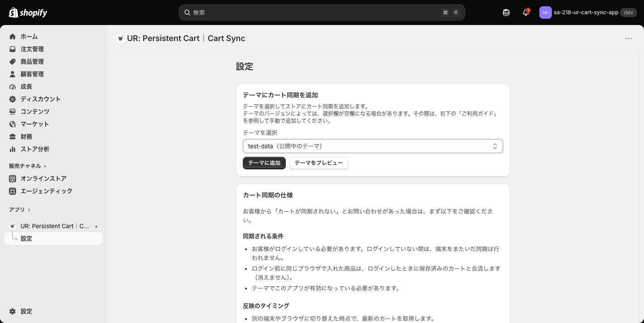Click the 成長 gauge icon

pos(13,87)
